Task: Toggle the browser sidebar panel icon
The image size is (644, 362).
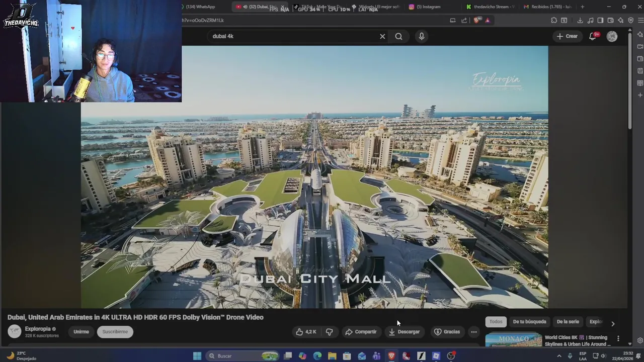Action: (600, 20)
